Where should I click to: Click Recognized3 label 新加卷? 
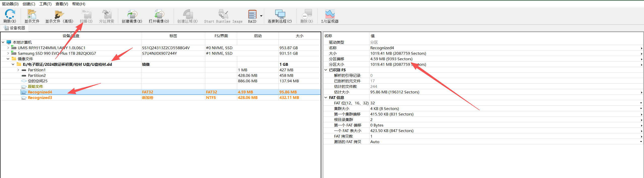point(148,97)
